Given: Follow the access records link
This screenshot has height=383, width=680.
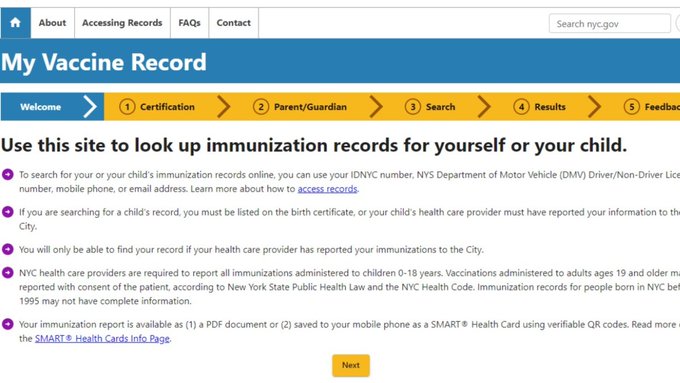Looking at the screenshot, I should coord(327,189).
